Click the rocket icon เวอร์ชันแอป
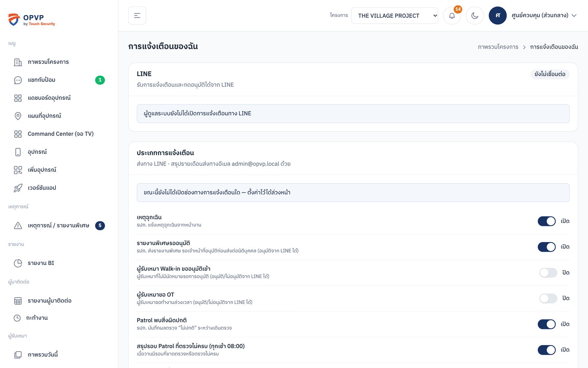Image resolution: width=588 pixels, height=368 pixels. point(18,188)
